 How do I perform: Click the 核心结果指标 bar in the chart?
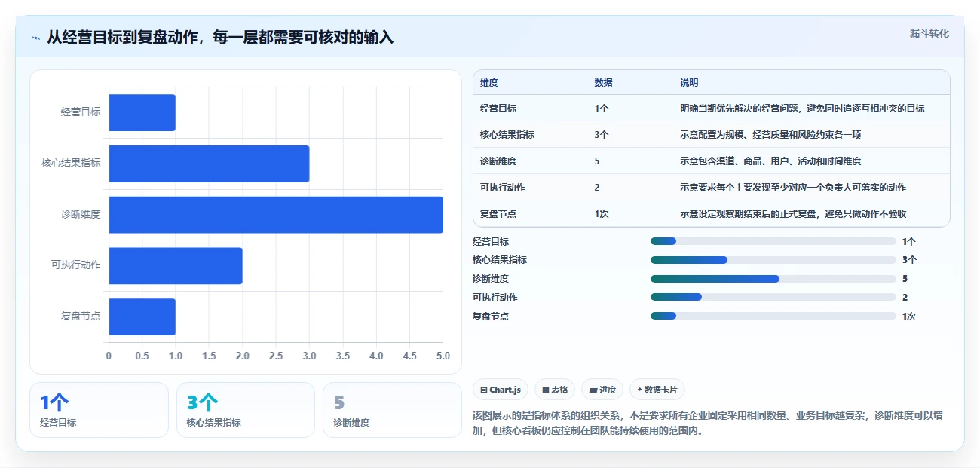[209, 164]
